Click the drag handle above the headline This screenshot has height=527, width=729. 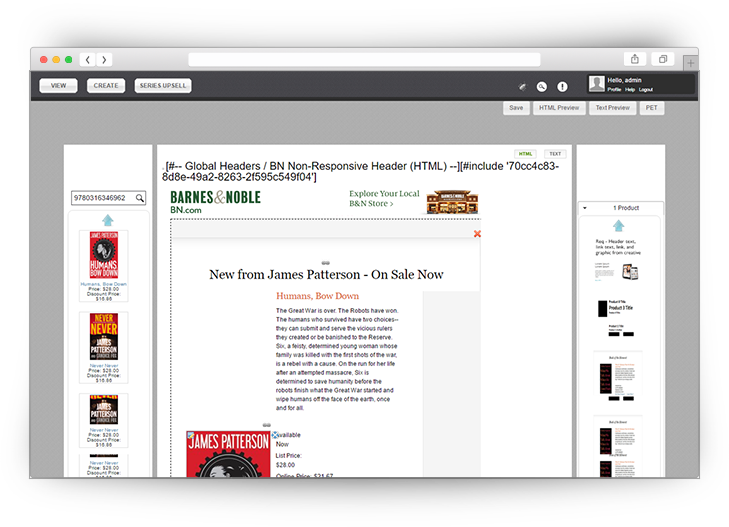[326, 263]
